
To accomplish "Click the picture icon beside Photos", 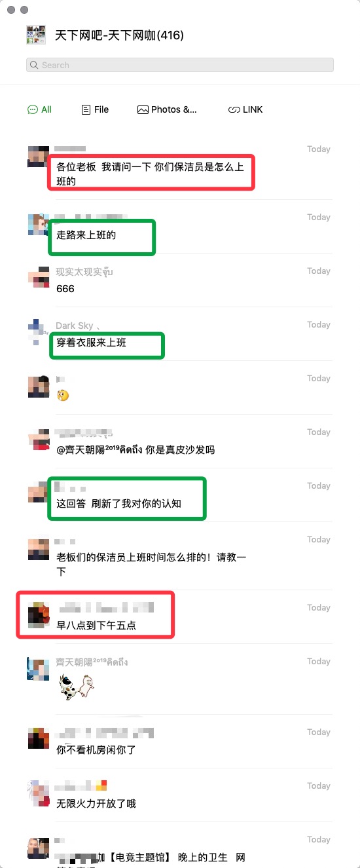I will point(143,109).
